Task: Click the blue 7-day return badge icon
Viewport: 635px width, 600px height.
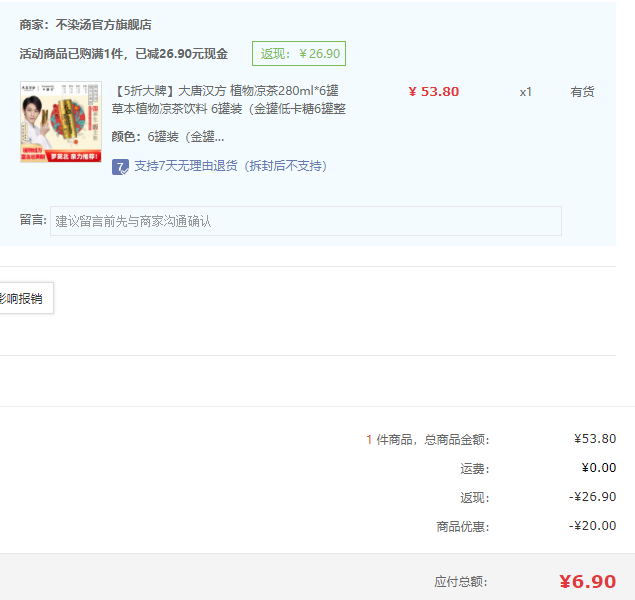Action: click(120, 166)
